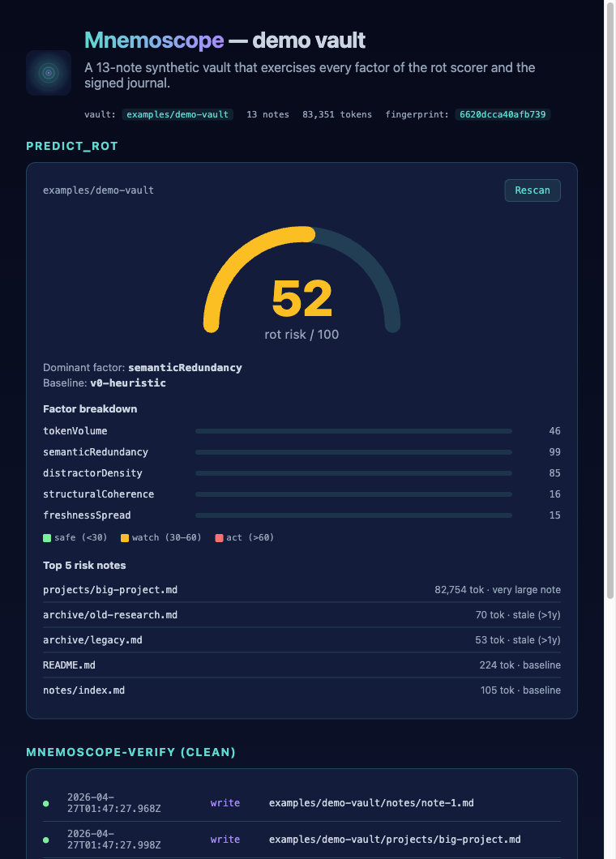Click the fingerprint 6620dcca40afb739 chip
Viewport: 616px width, 859px height.
[503, 114]
